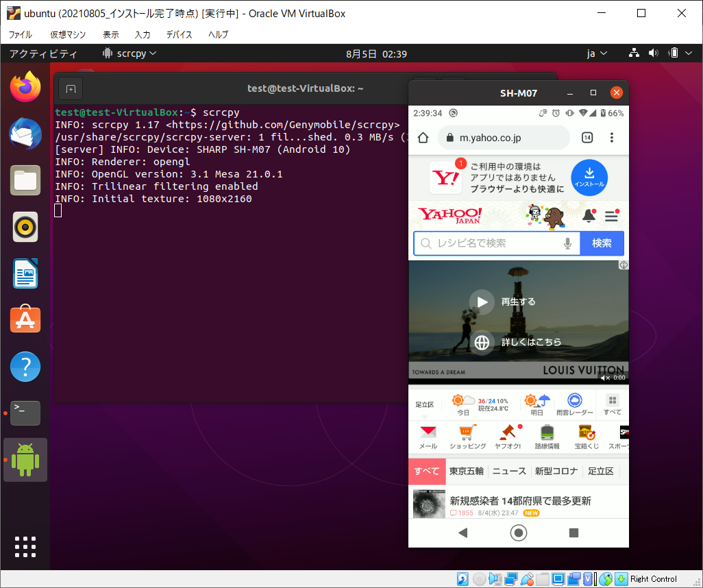The height and width of the screenshot is (588, 703).
Task: Click the m.yahoo.co.jp address bar
Action: pos(504,138)
